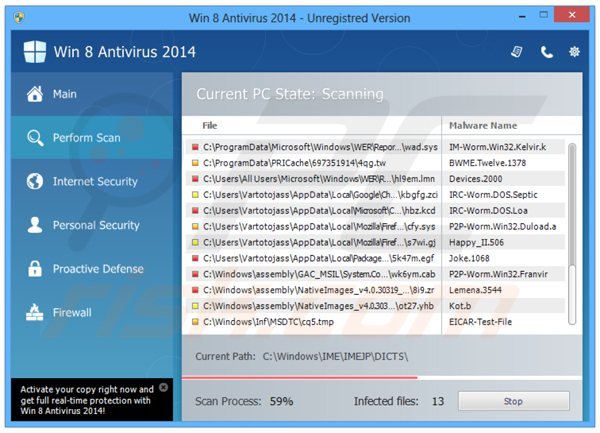The image size is (600, 433).
Task: Click red threat marker for 8i9.zr
Action: coord(195,290)
